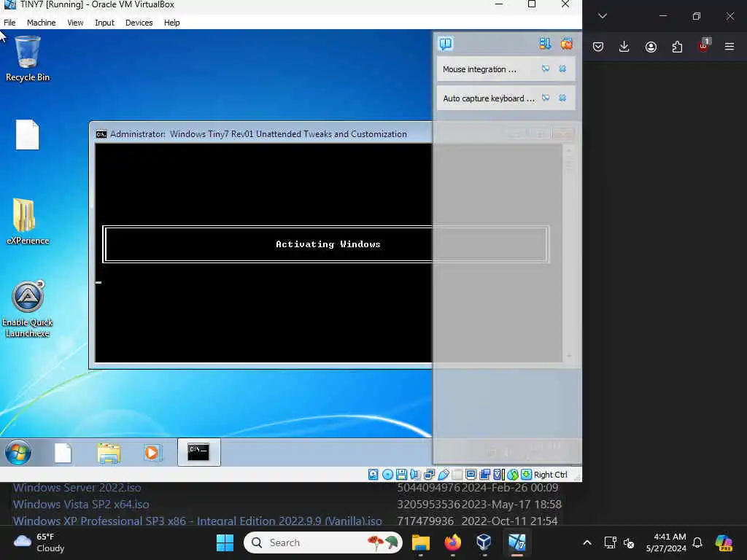Viewport: 747px width, 560px height.
Task: Open Firefox account icon
Action: [651, 47]
